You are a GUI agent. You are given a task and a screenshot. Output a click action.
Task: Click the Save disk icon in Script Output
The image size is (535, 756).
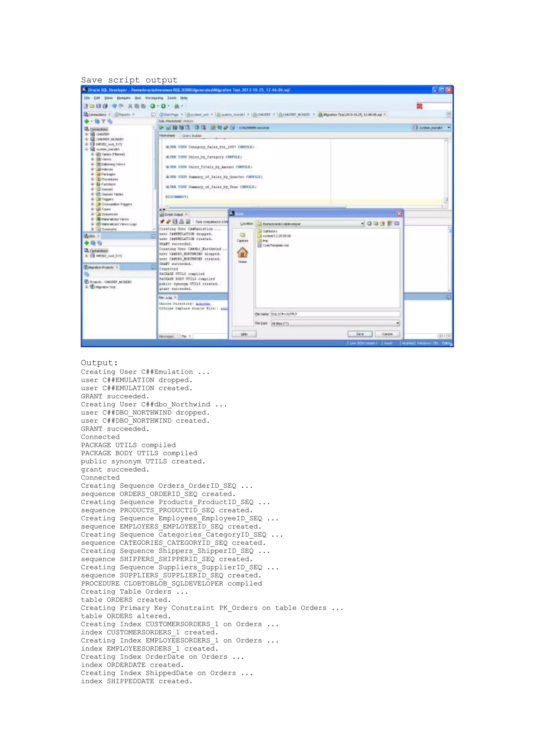click(x=175, y=222)
